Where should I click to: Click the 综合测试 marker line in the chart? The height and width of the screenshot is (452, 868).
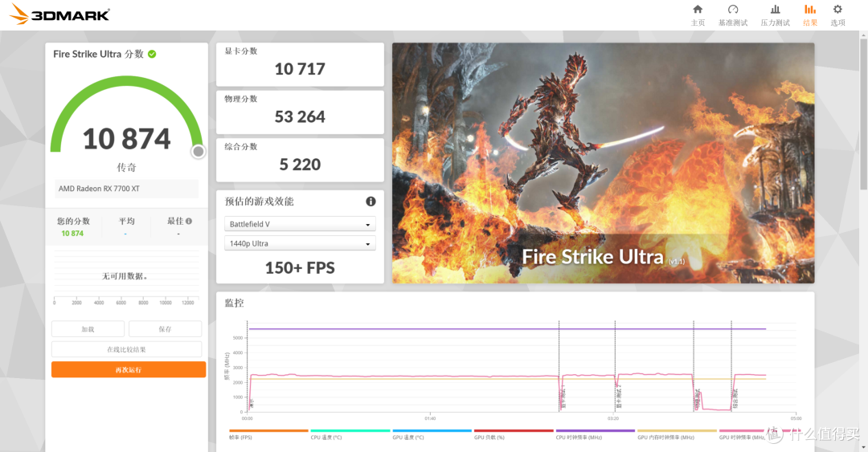[x=731, y=366]
